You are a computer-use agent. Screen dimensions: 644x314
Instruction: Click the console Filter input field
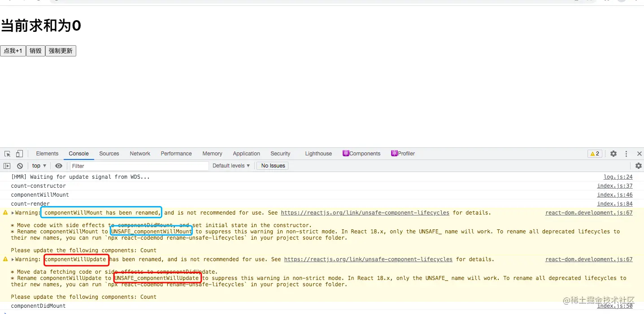click(x=139, y=166)
